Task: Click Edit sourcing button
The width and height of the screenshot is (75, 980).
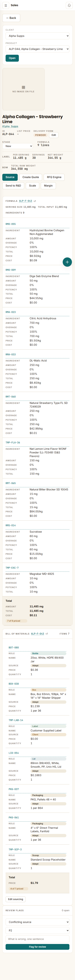Action: (16, 899)
